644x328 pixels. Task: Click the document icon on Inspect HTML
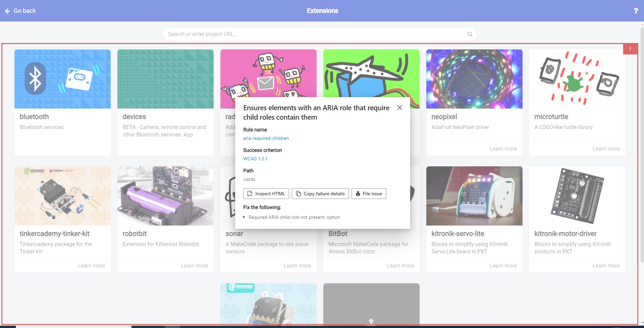(250, 194)
